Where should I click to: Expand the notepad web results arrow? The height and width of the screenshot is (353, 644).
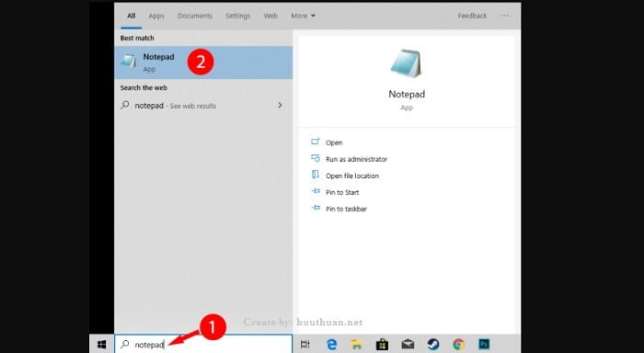tap(280, 106)
